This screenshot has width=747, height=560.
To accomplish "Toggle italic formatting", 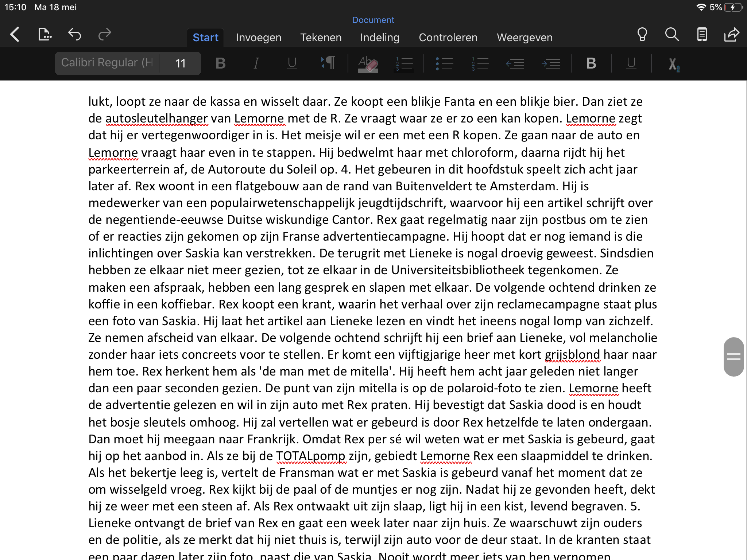I will coord(256,63).
